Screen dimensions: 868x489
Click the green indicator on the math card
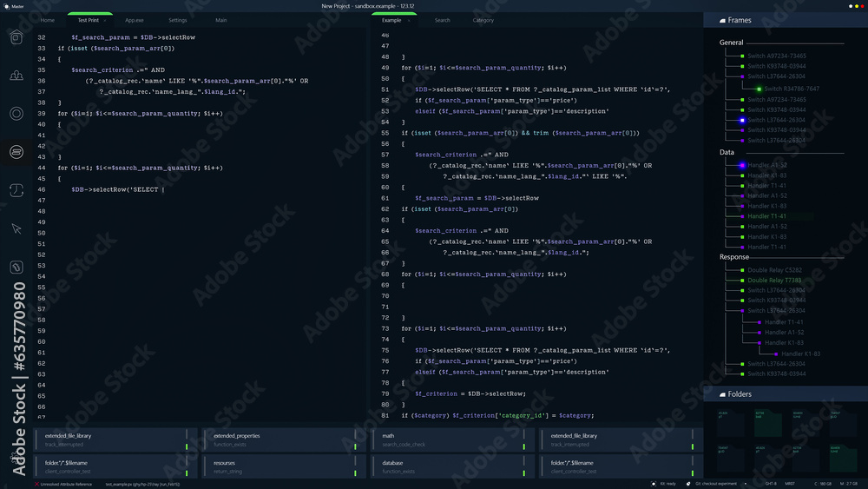523,446
